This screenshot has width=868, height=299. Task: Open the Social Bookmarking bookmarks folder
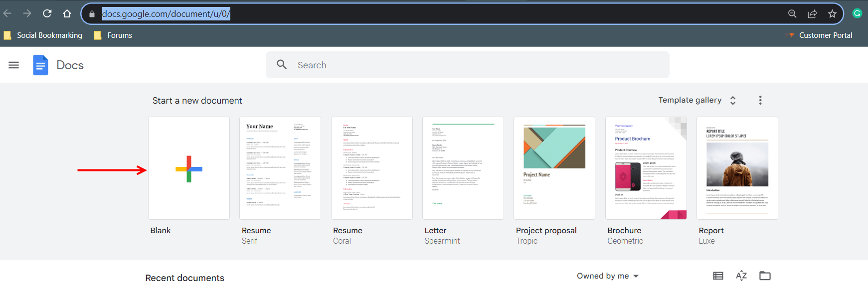coord(43,35)
